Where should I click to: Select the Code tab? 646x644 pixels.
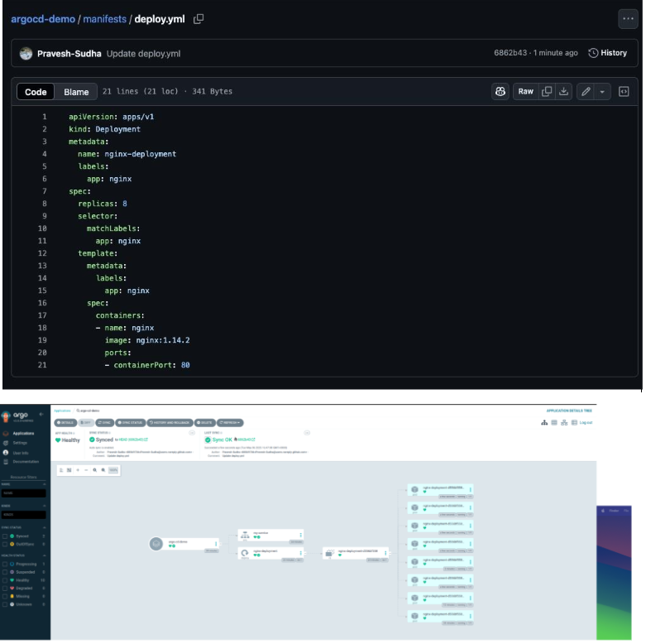(x=36, y=92)
